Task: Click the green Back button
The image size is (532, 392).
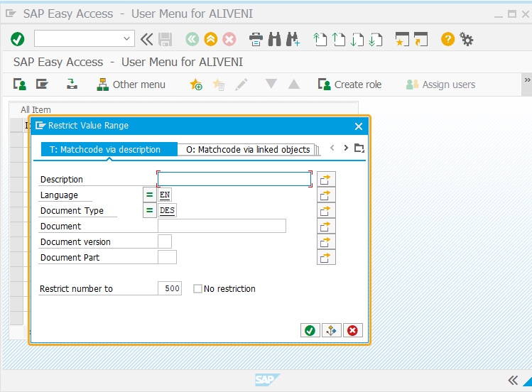Action: 192,39
